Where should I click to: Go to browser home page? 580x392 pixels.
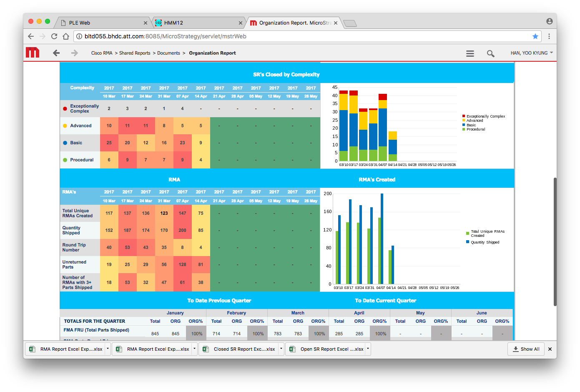click(x=66, y=36)
